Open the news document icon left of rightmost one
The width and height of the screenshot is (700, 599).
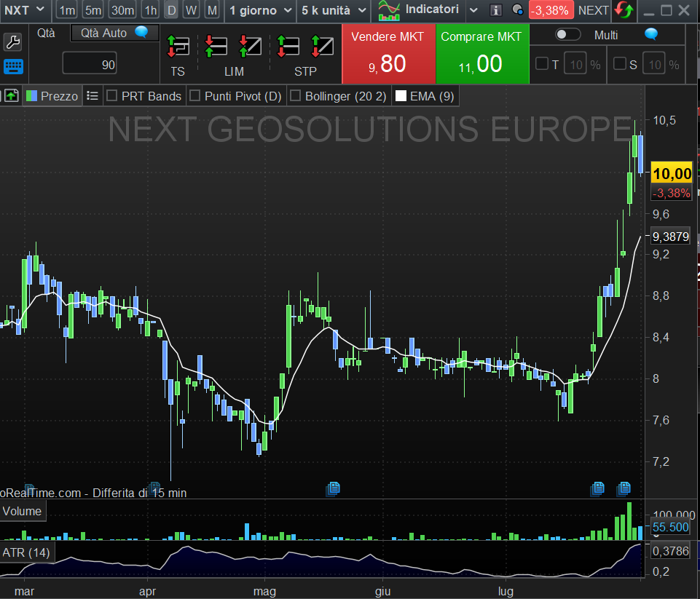point(597,488)
